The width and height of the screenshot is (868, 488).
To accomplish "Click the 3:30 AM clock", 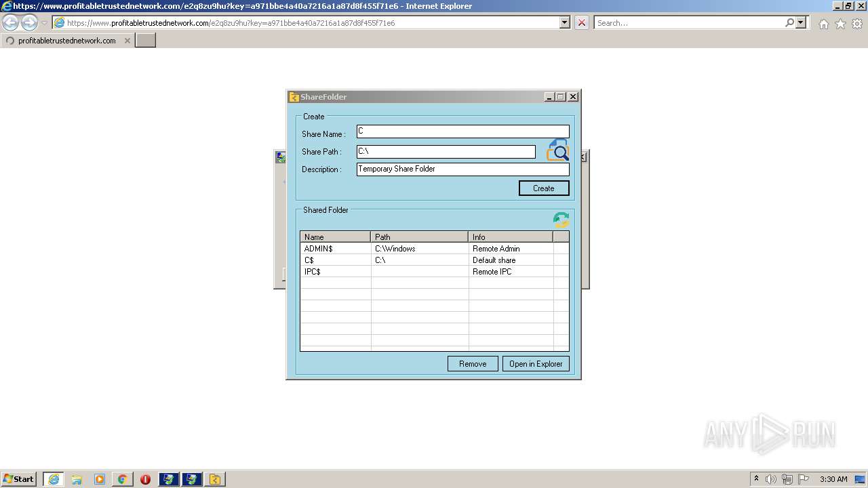I will coord(833,479).
